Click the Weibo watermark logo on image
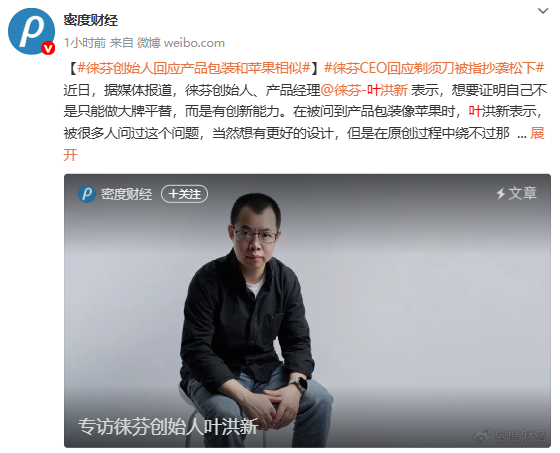560x453 pixels. pos(483,435)
